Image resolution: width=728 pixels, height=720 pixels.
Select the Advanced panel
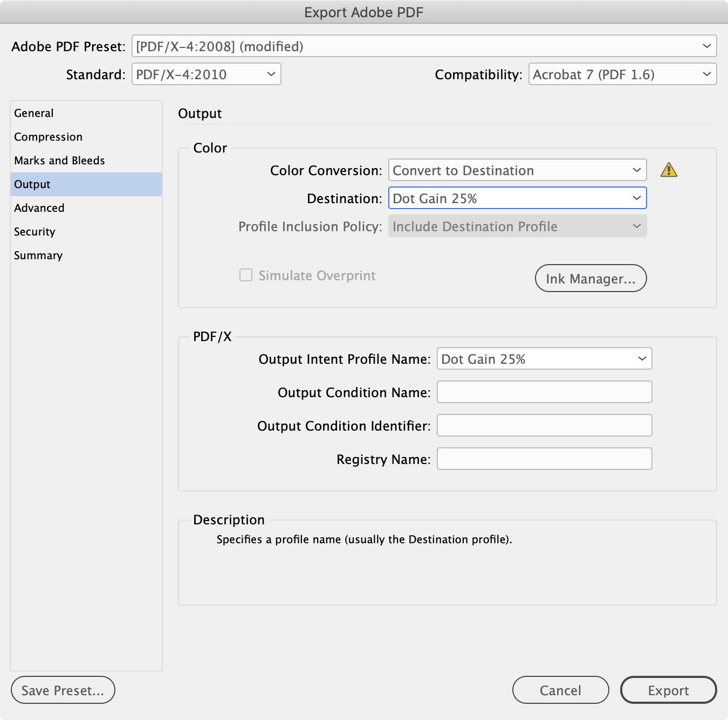(x=39, y=208)
